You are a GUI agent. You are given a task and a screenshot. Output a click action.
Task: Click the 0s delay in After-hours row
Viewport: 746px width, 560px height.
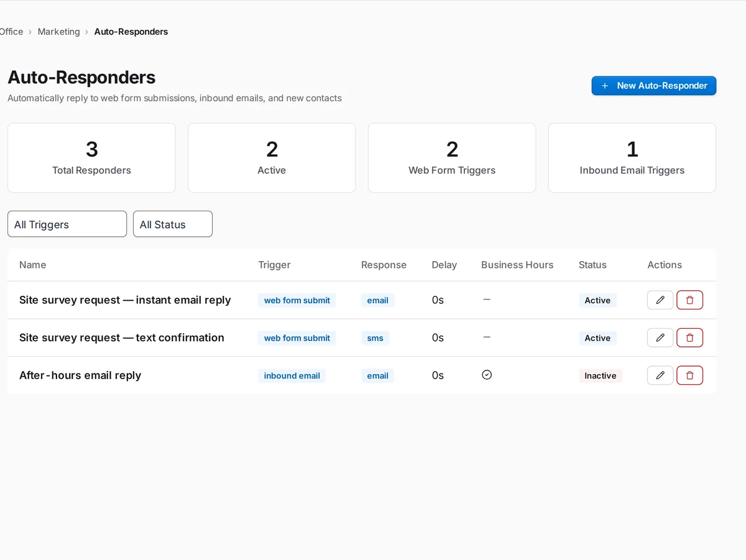pos(438,375)
